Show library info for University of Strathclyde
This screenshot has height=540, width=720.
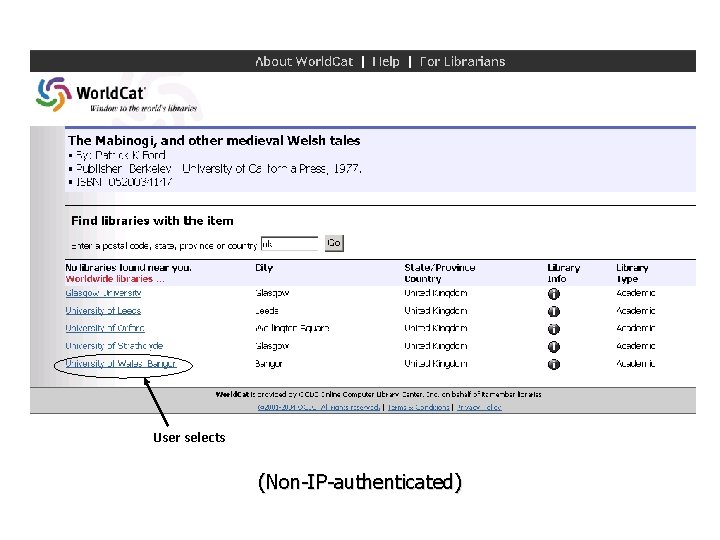[554, 347]
